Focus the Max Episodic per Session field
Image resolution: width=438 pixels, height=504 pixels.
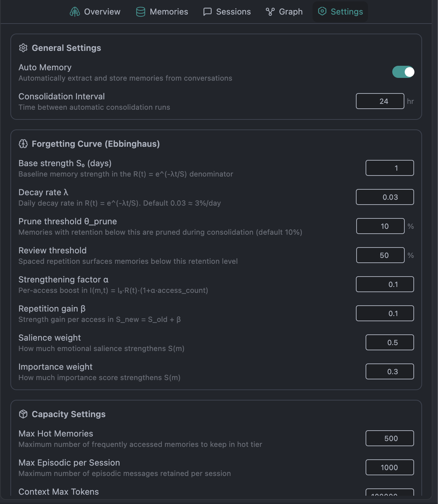click(390, 467)
